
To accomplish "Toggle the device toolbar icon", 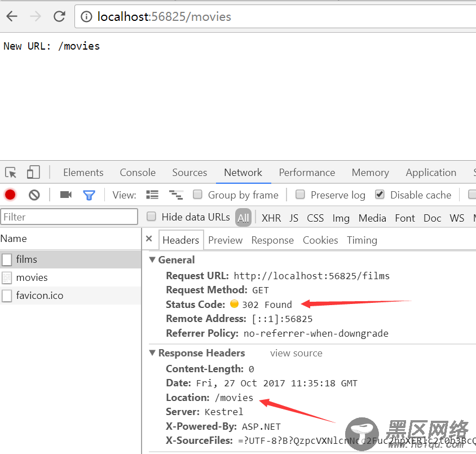I will (33, 172).
